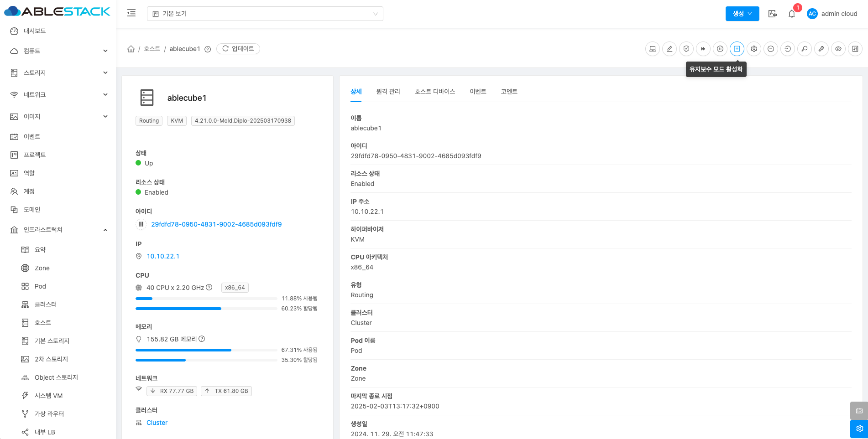
Task: Open the notification bell
Action: (x=792, y=14)
